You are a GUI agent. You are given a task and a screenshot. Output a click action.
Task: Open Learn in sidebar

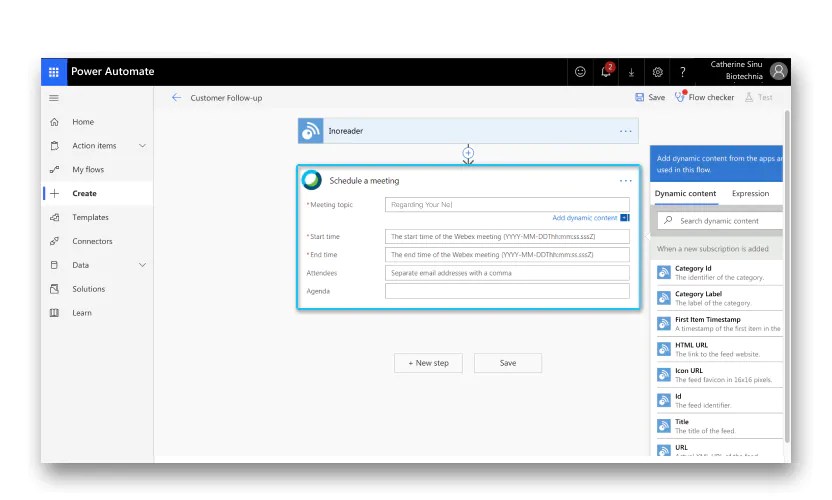pos(82,313)
